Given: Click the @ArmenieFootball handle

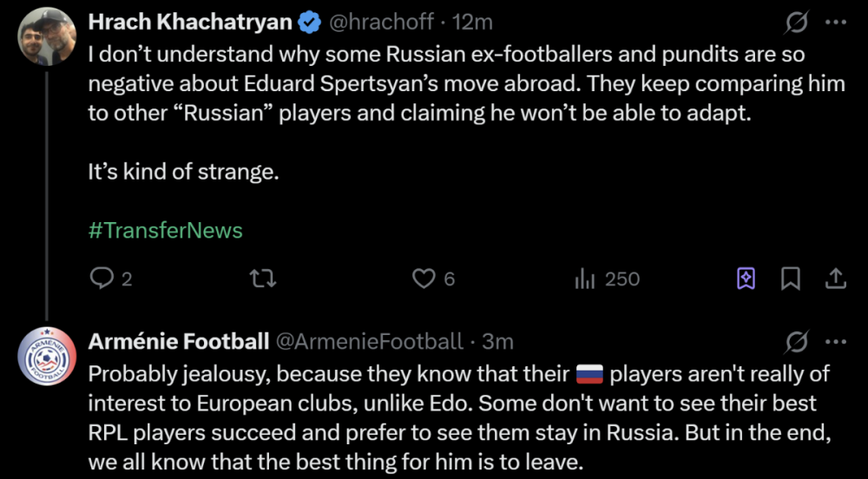Looking at the screenshot, I should [x=369, y=342].
